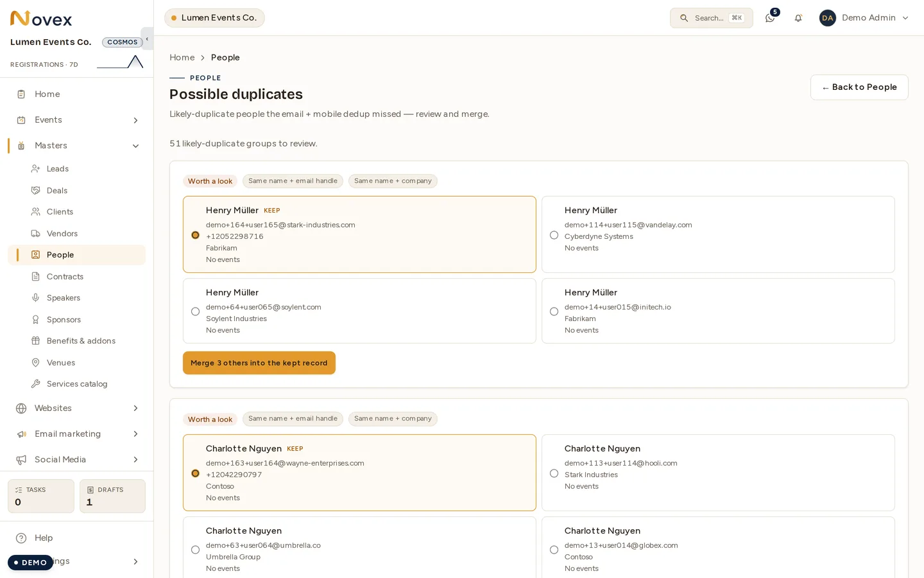The image size is (924, 578).
Task: Click the Lumen Events Co. workspace pill
Action: tap(214, 18)
